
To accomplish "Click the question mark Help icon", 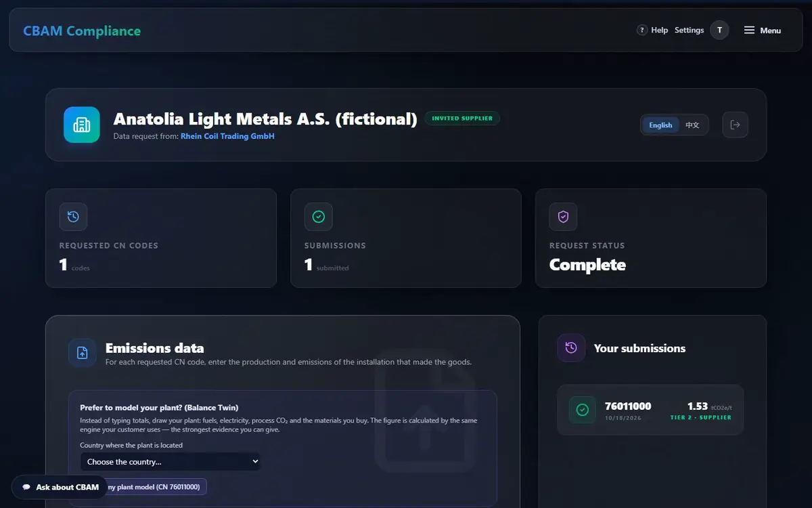I will [642, 30].
